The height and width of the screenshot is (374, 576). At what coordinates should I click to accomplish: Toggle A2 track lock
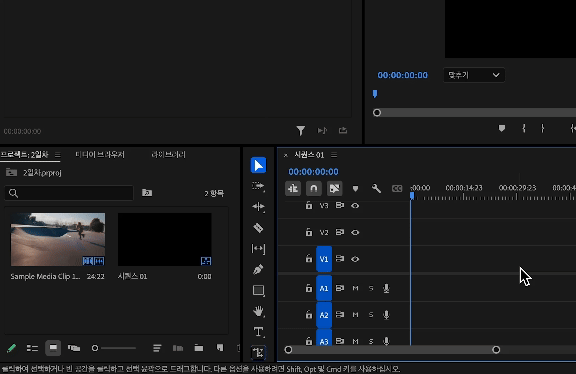click(x=309, y=315)
